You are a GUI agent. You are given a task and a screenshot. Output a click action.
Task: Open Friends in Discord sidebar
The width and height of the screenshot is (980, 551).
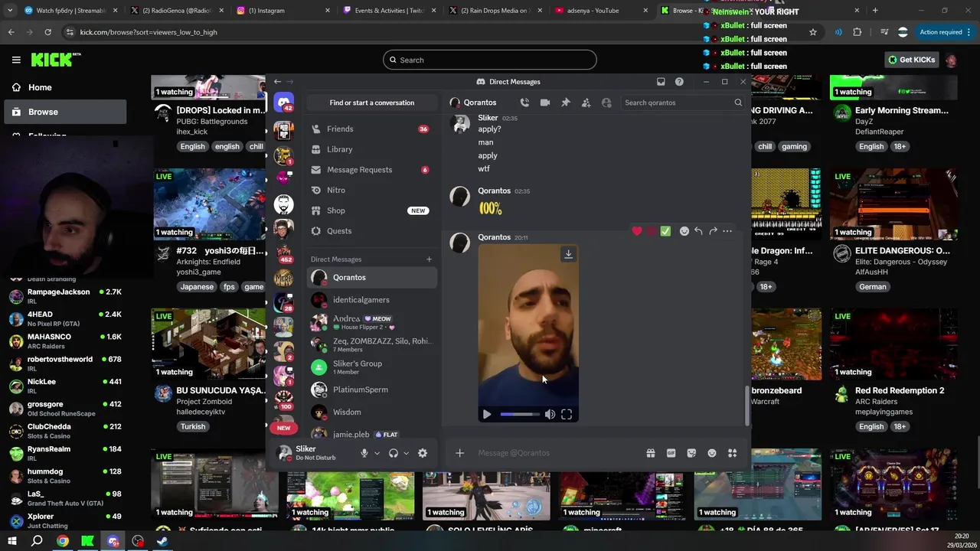(x=371, y=129)
